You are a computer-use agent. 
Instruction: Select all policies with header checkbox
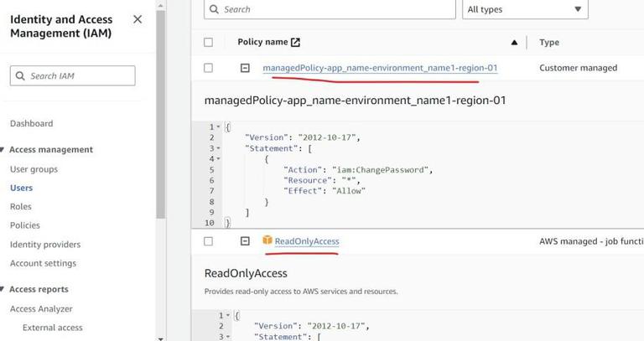(x=208, y=42)
